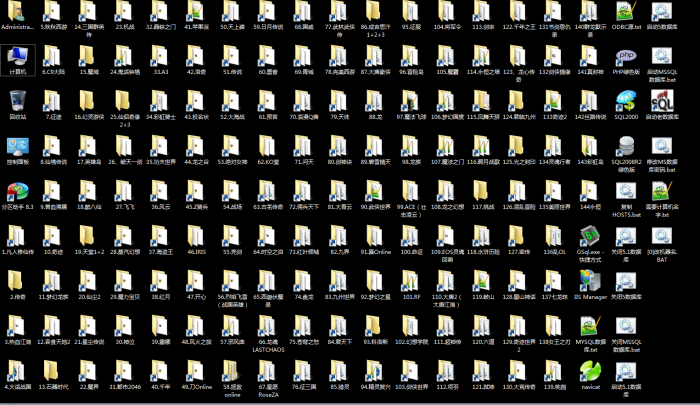Viewport: 700px width, 405px height.
Task: Open the 33.A3 folder
Action: click(159, 56)
